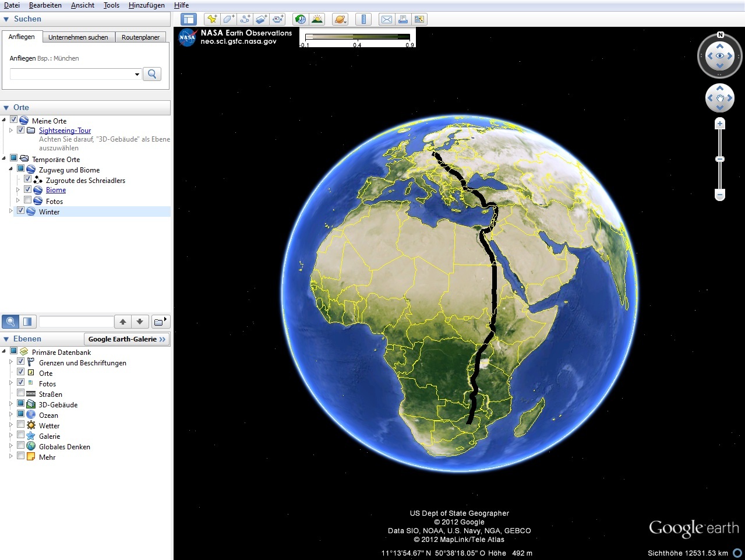745x560 pixels.
Task: Click the zoom slider handle
Action: pos(720,159)
